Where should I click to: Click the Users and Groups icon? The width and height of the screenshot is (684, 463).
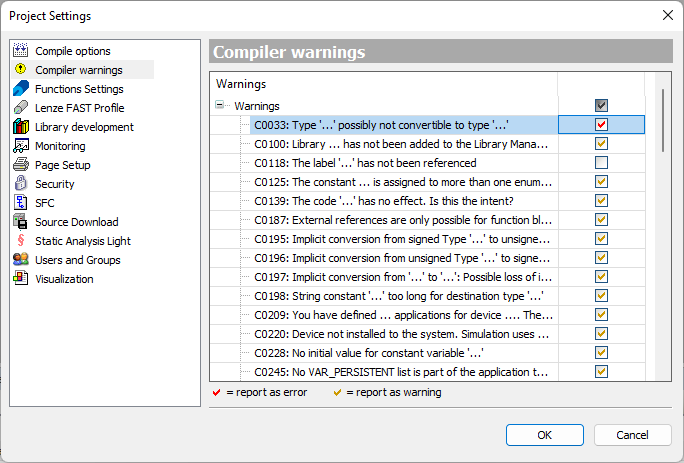(x=21, y=259)
